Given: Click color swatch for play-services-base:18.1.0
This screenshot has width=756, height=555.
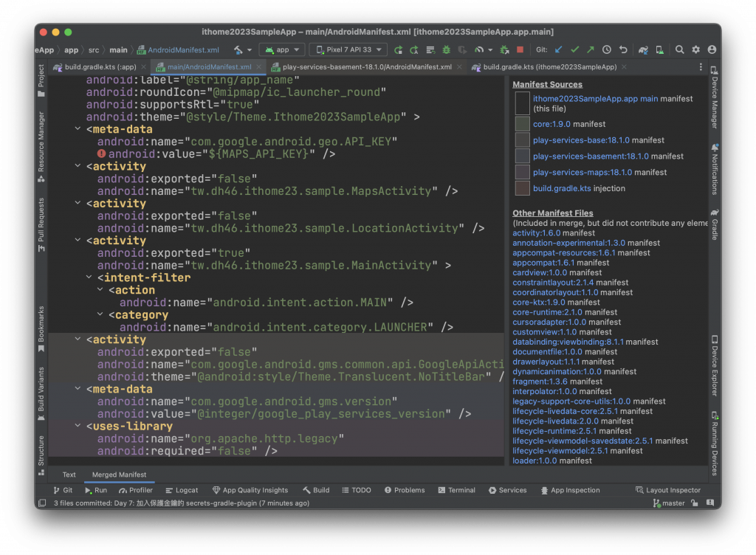Looking at the screenshot, I should click(522, 139).
